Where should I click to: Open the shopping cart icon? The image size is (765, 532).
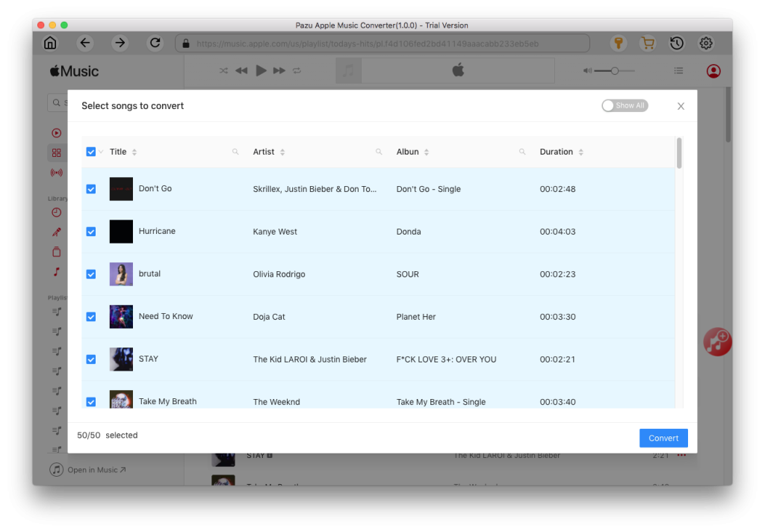pos(648,43)
